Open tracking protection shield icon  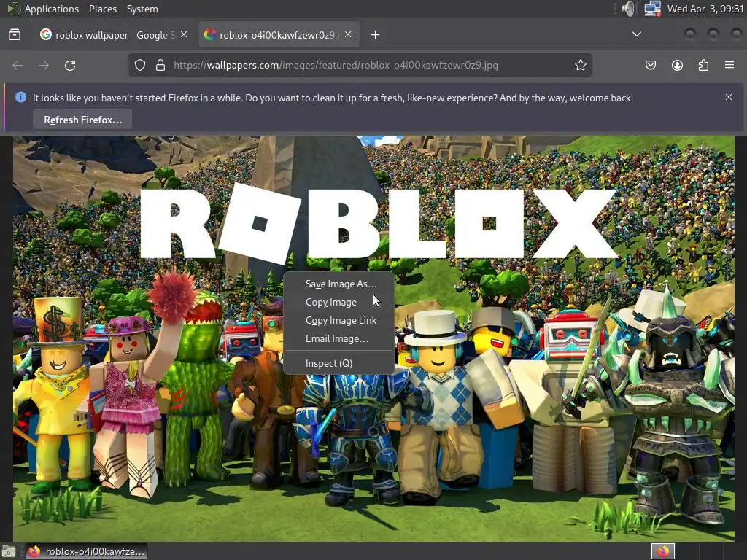[140, 65]
